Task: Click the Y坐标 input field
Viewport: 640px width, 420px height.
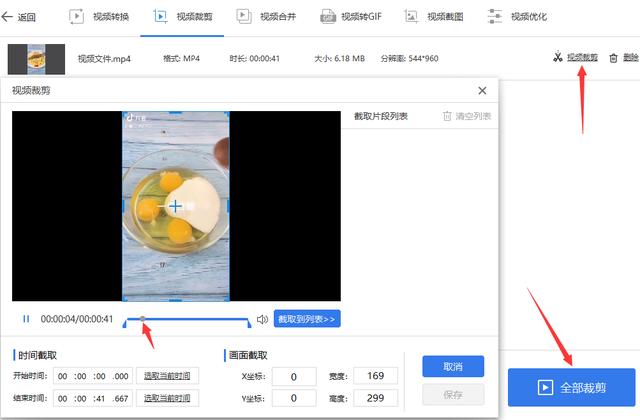Action: (294, 398)
